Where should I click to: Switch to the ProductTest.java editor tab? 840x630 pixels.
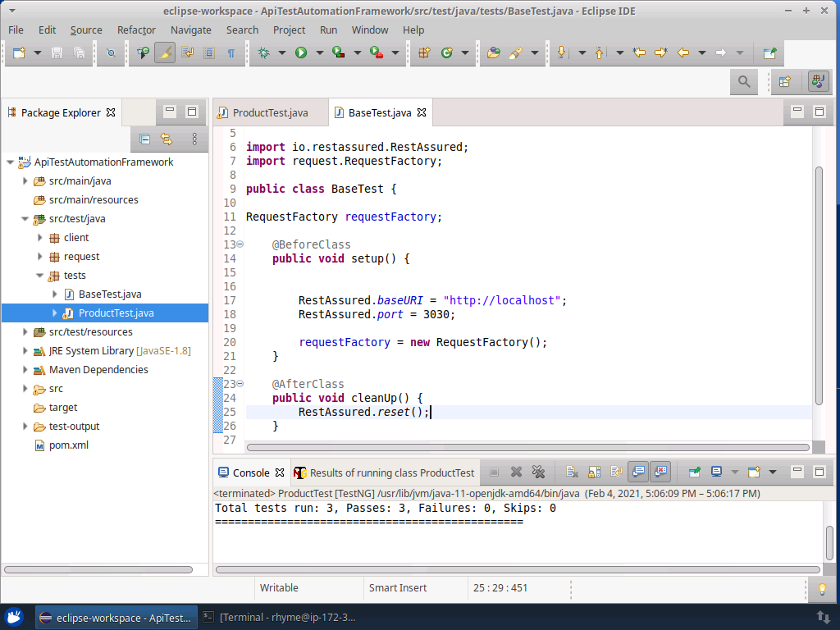coord(269,112)
